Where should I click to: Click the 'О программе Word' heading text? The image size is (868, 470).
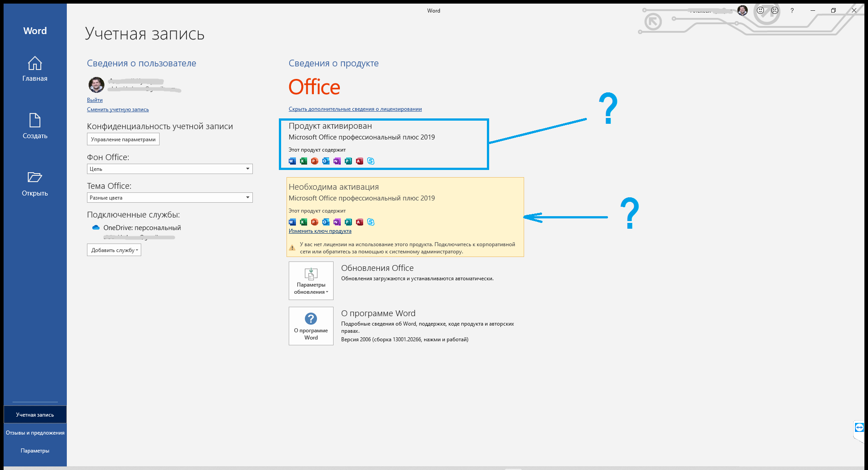click(378, 313)
